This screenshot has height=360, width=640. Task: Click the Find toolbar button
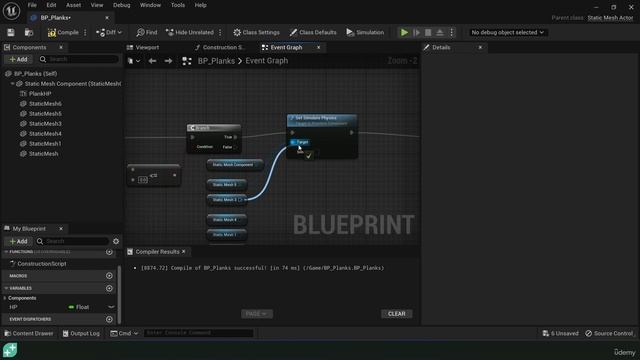[147, 32]
